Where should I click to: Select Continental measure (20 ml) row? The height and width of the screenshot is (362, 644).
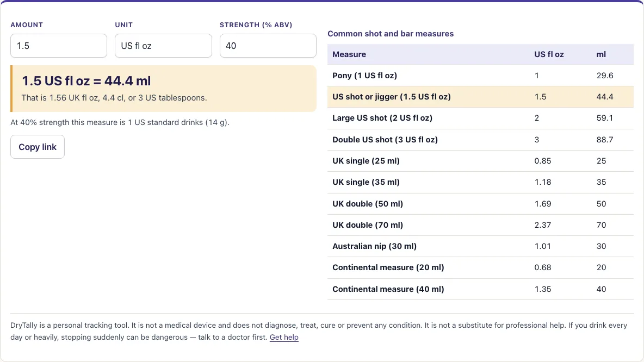[480, 267]
